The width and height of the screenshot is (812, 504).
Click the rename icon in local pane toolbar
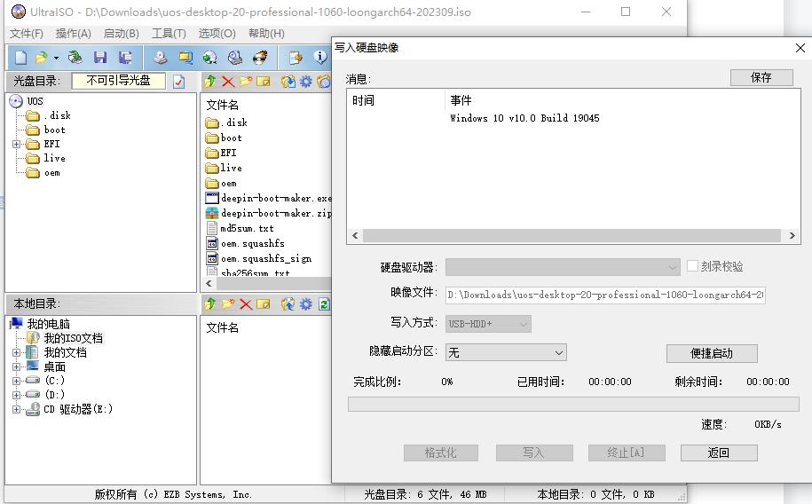pos(263,304)
